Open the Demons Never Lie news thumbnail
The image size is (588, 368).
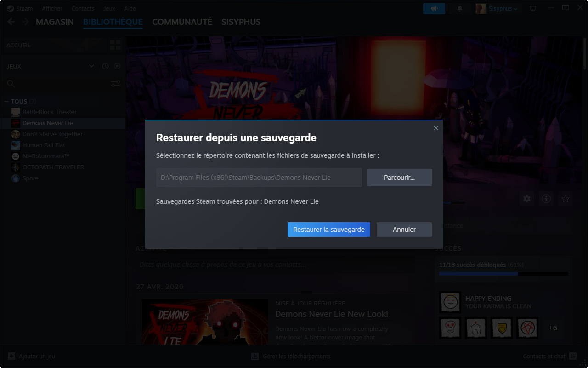point(205,322)
